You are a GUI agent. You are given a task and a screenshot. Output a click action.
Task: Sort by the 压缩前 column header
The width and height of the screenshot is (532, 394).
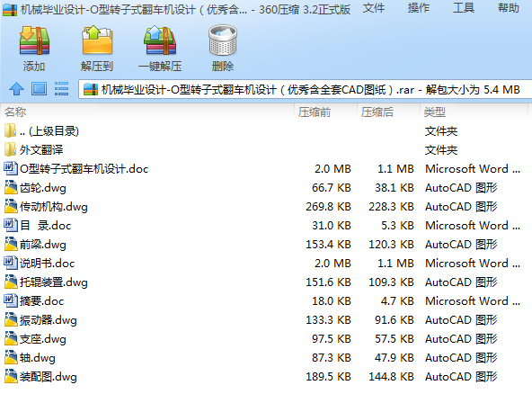(315, 112)
